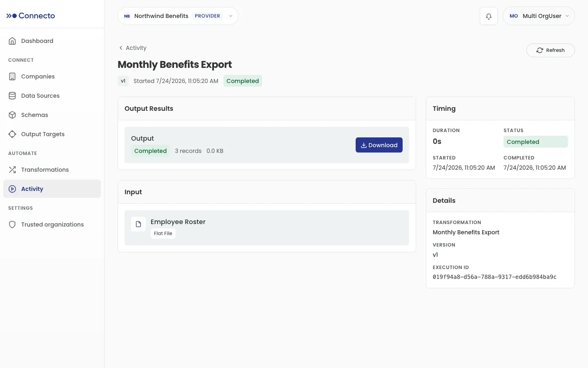Click the Output Targets crosshair icon
The image size is (588, 368).
12,134
